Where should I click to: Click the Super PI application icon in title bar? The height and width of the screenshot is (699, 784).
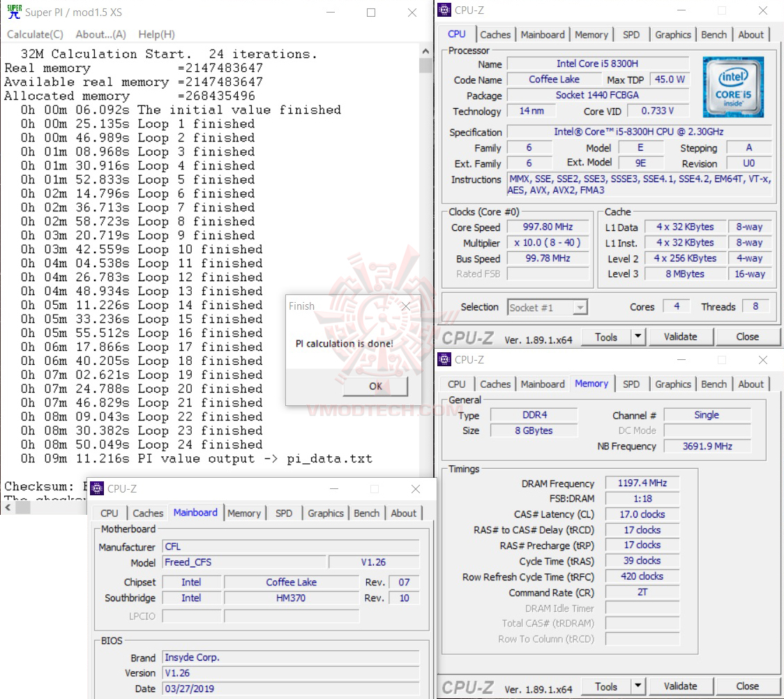[x=14, y=11]
